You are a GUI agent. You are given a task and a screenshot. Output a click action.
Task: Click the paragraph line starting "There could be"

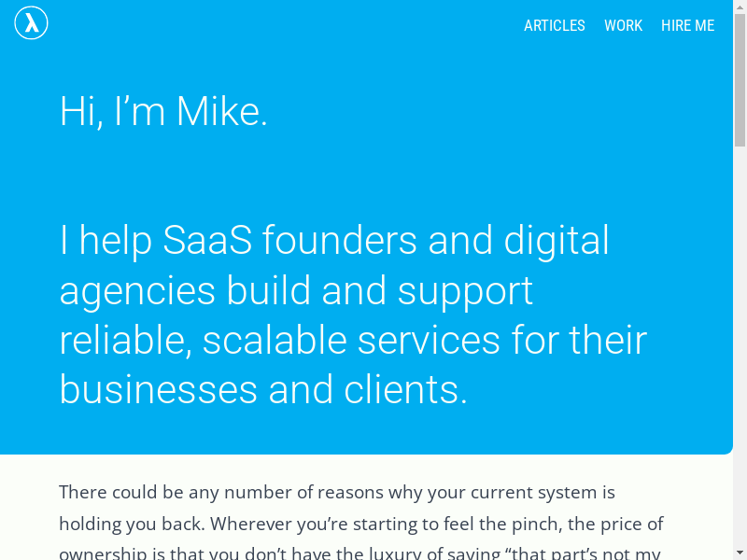tap(336, 492)
